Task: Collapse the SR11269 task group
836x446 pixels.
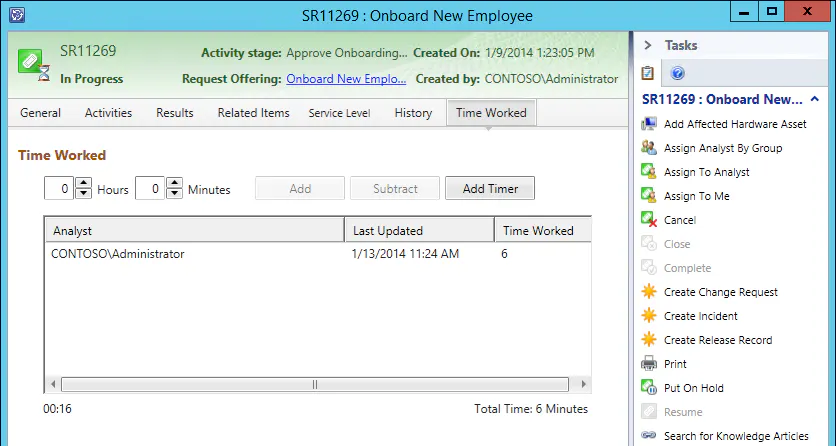Action: [x=815, y=99]
